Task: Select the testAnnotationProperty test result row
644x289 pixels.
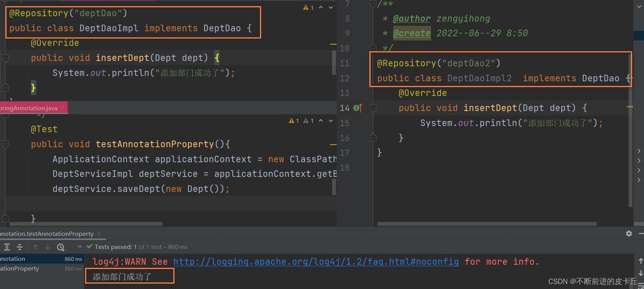Action: [42, 269]
